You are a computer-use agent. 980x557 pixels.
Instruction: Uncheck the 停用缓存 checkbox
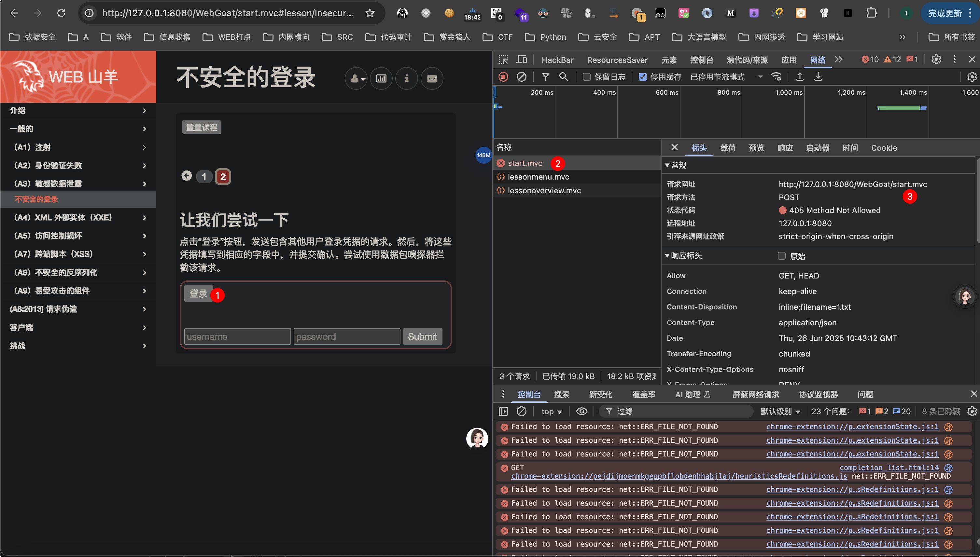(x=643, y=77)
